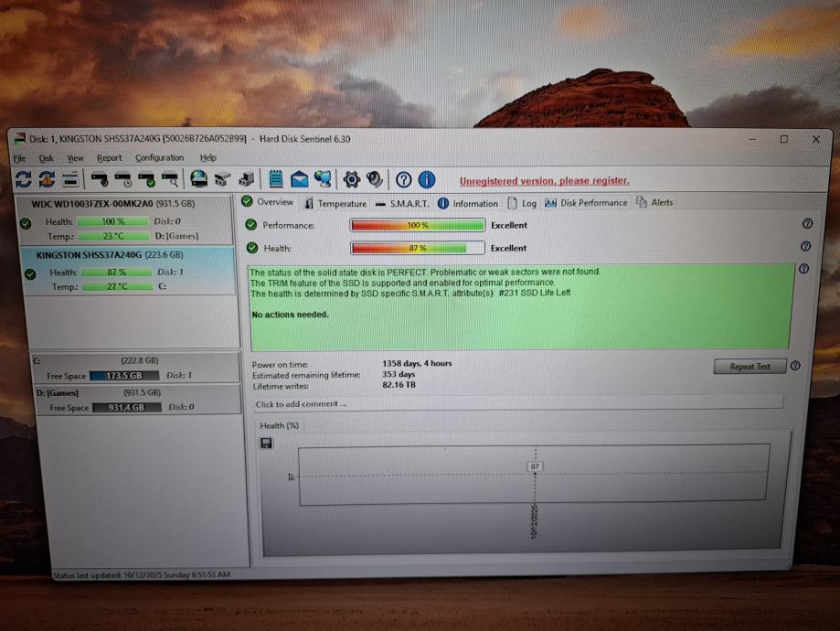Click the 'Status last updated' status bar text
Screen dimensions: 840x631
142,574
